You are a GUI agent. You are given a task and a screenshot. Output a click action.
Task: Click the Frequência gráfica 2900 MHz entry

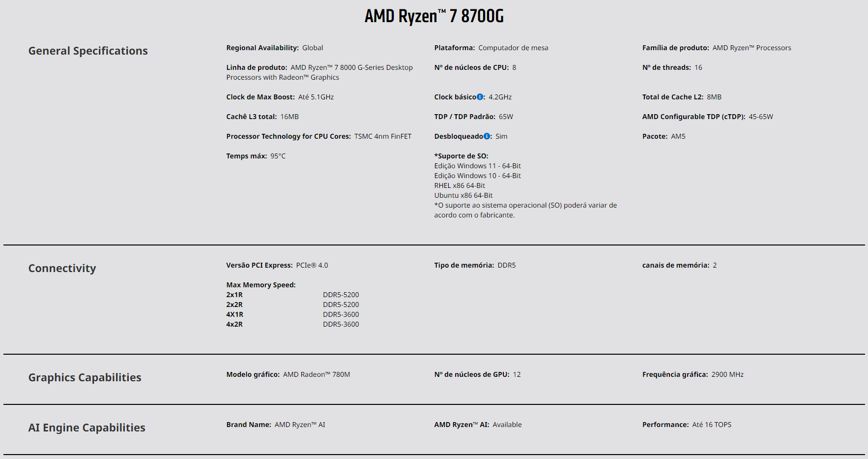693,374
